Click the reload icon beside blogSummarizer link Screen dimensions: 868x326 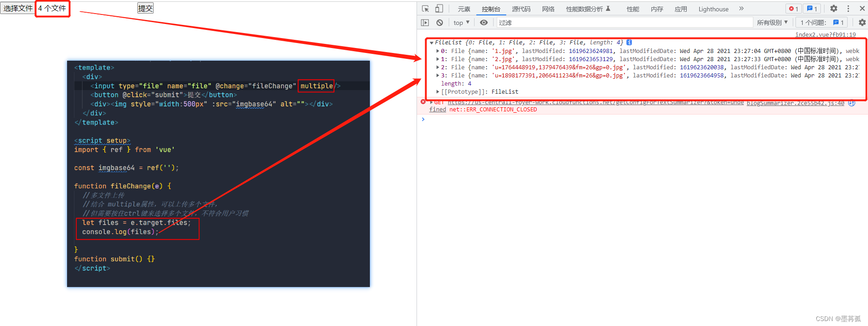[852, 103]
